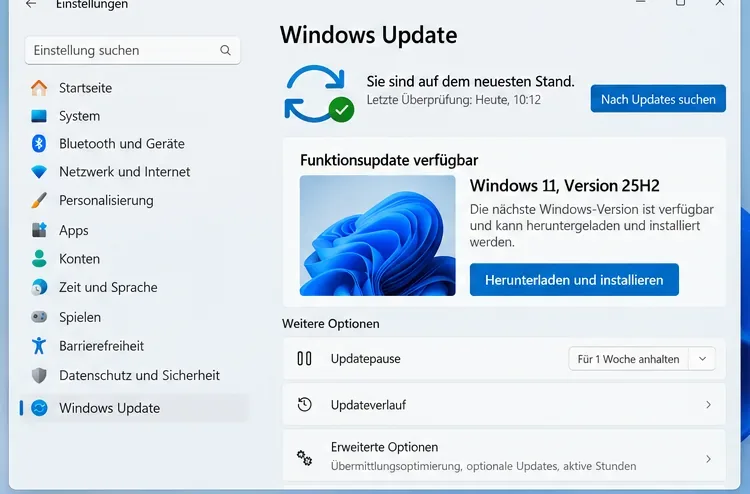Viewport: 750px width, 494px height.
Task: Click the Bluetooth icon in sidebar
Action: coord(39,143)
